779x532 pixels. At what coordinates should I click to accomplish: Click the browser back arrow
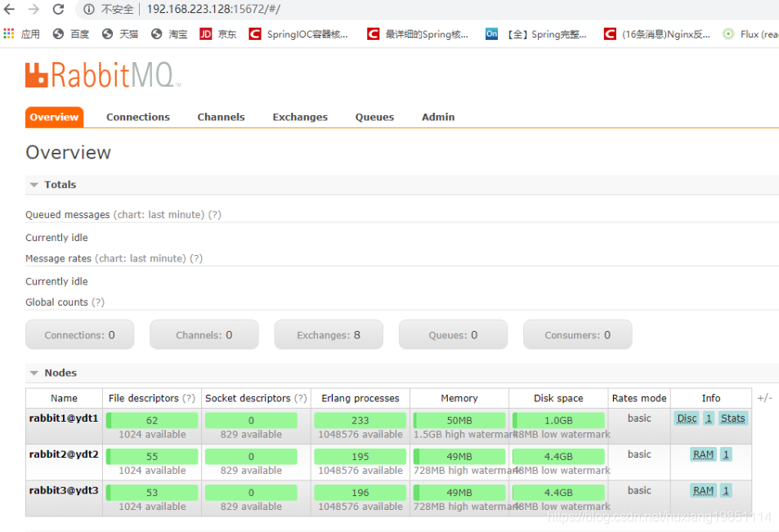10,9
